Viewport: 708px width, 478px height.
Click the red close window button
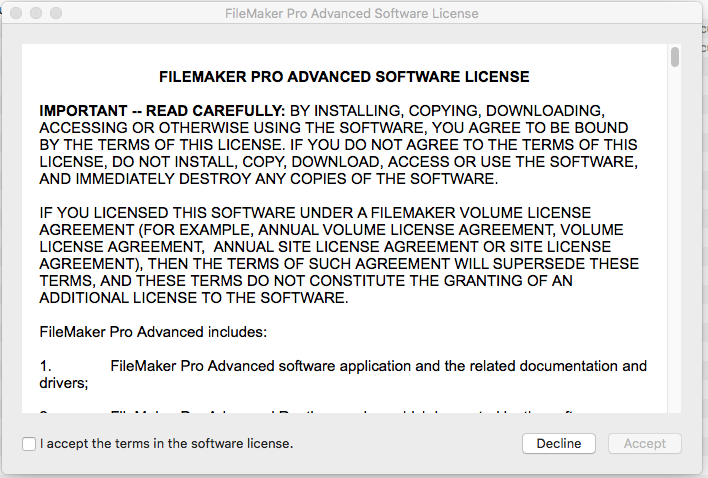(x=16, y=13)
